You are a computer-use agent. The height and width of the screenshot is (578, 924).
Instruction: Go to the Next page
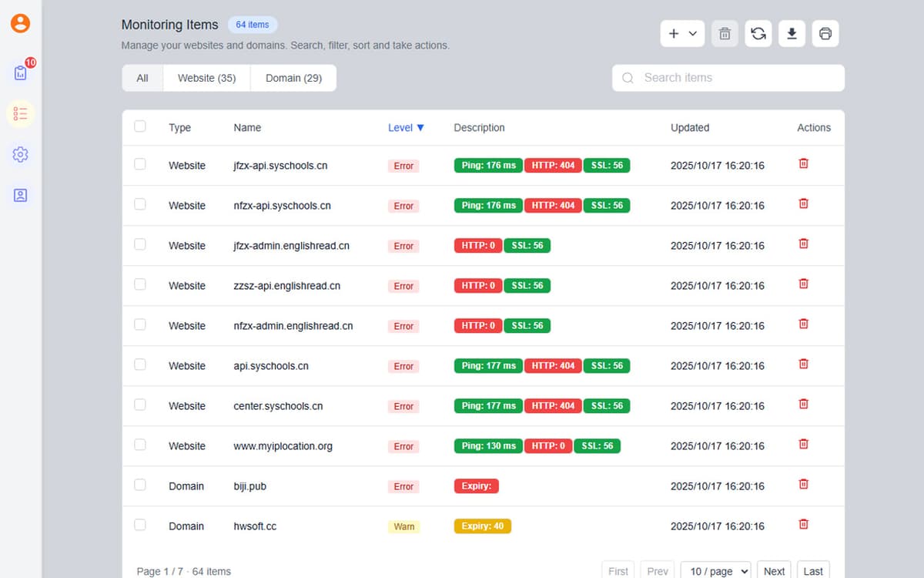(x=774, y=571)
